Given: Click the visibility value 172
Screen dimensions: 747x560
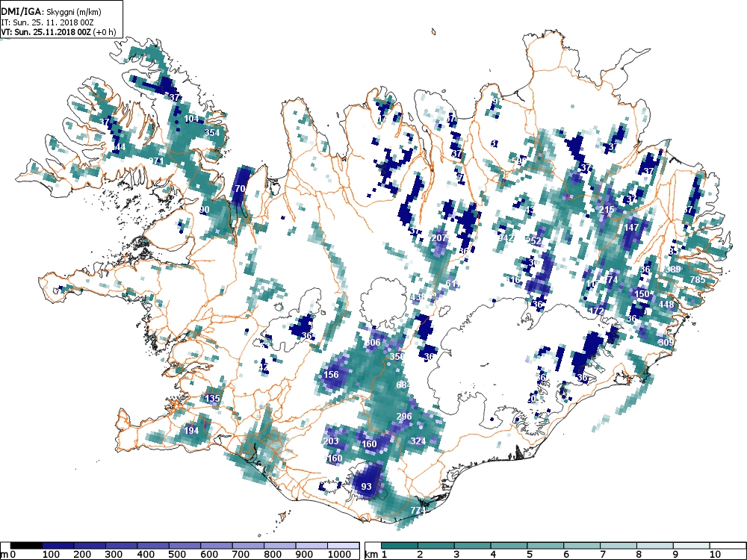Looking at the screenshot, I should (596, 311).
